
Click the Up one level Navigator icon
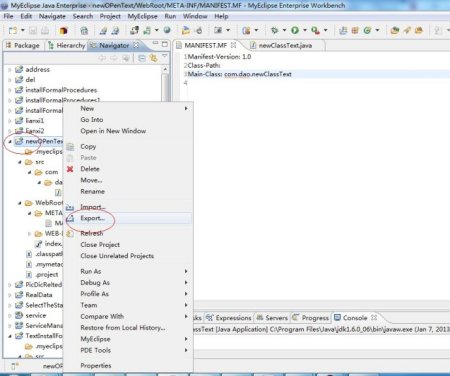[126, 58]
